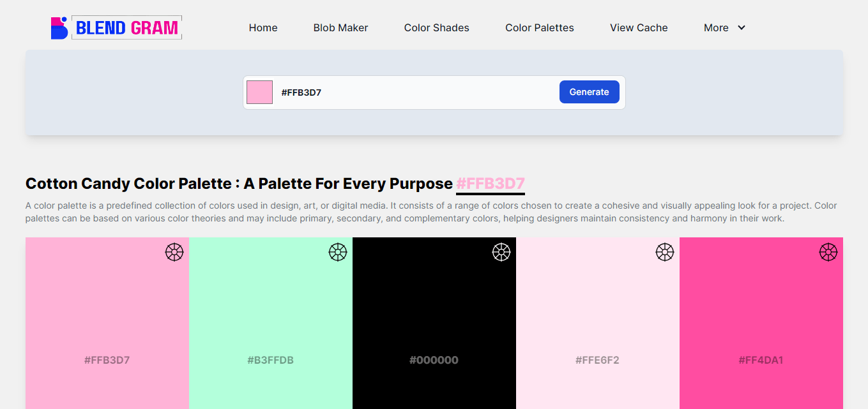This screenshot has width=868, height=409.
Task: Click the BLEND GRAM site title
Action: (x=125, y=27)
